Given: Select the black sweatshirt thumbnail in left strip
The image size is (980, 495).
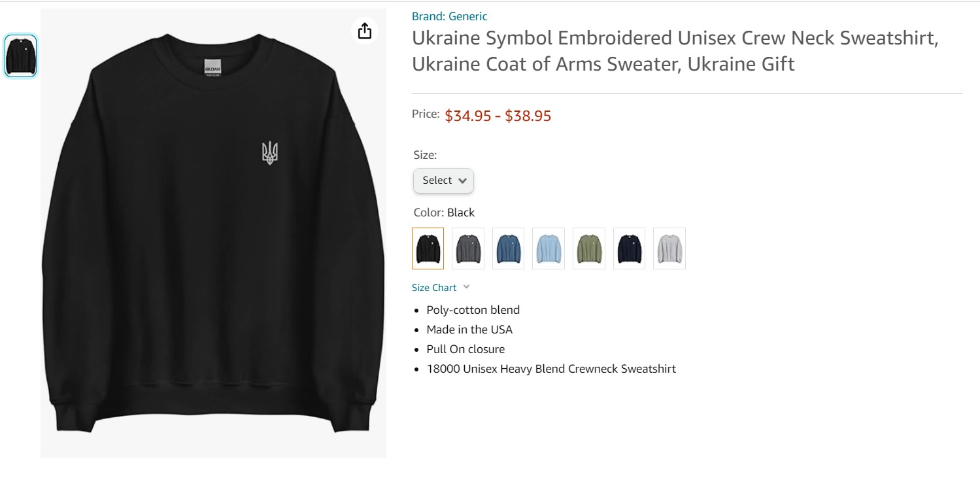Looking at the screenshot, I should [20, 56].
